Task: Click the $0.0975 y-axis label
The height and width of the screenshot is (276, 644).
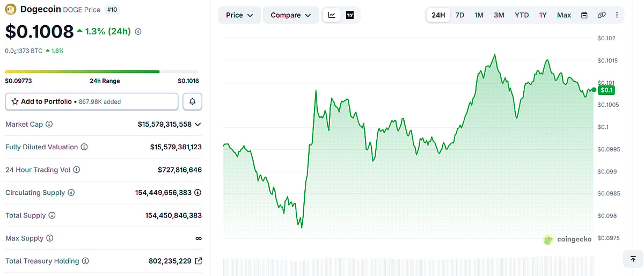Action: click(x=608, y=238)
